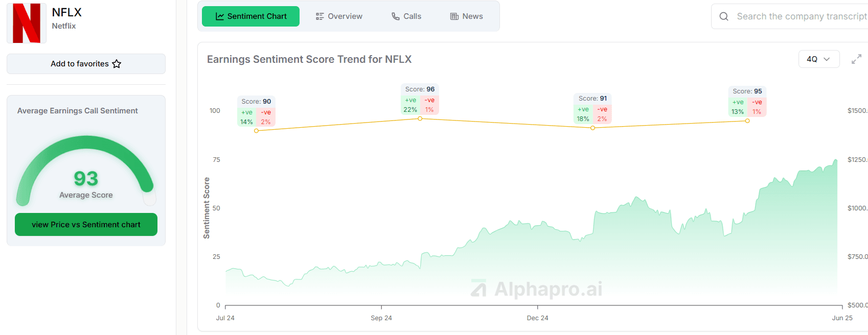Click the 'Jun 25' axis label
This screenshot has height=335, width=868.
coord(842,318)
